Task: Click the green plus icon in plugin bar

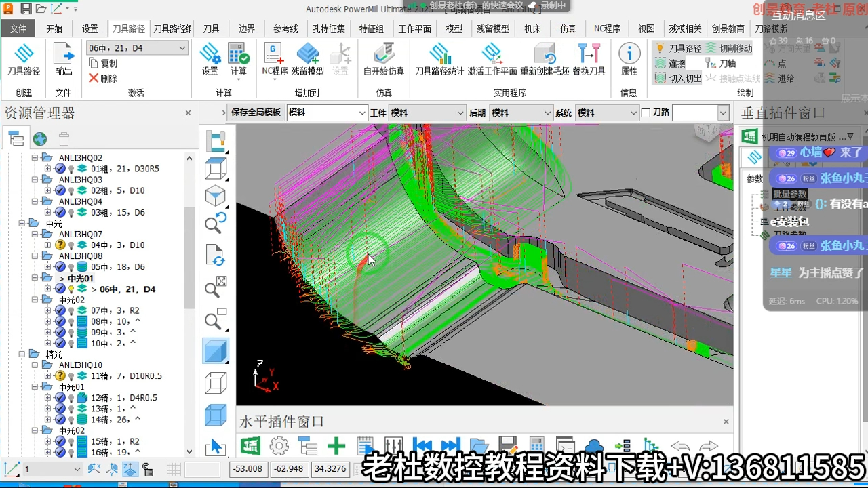Action: 336,446
